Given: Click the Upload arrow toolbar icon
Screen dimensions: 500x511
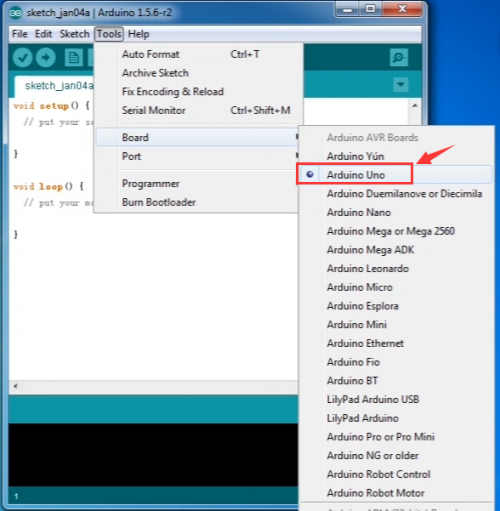Looking at the screenshot, I should (x=46, y=58).
